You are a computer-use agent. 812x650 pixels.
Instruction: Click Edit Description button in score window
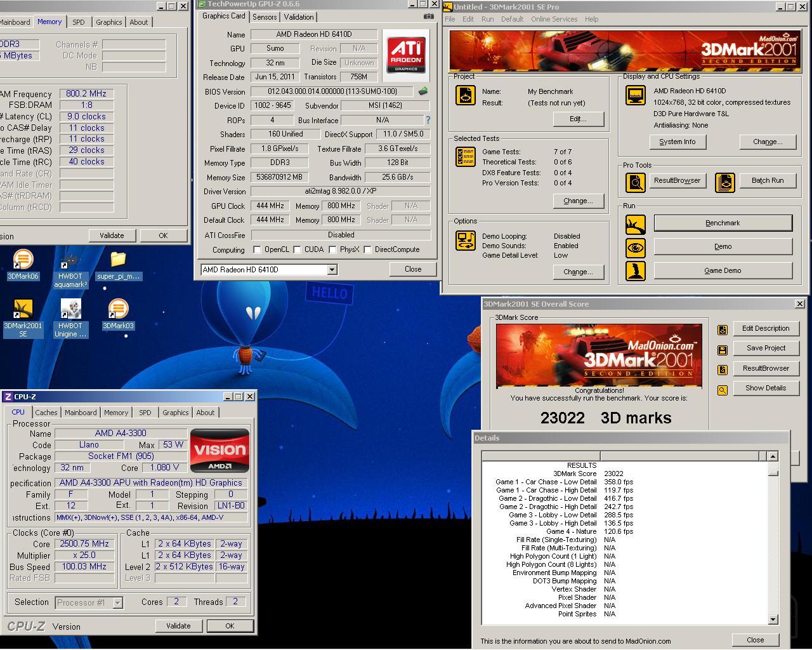(x=766, y=328)
